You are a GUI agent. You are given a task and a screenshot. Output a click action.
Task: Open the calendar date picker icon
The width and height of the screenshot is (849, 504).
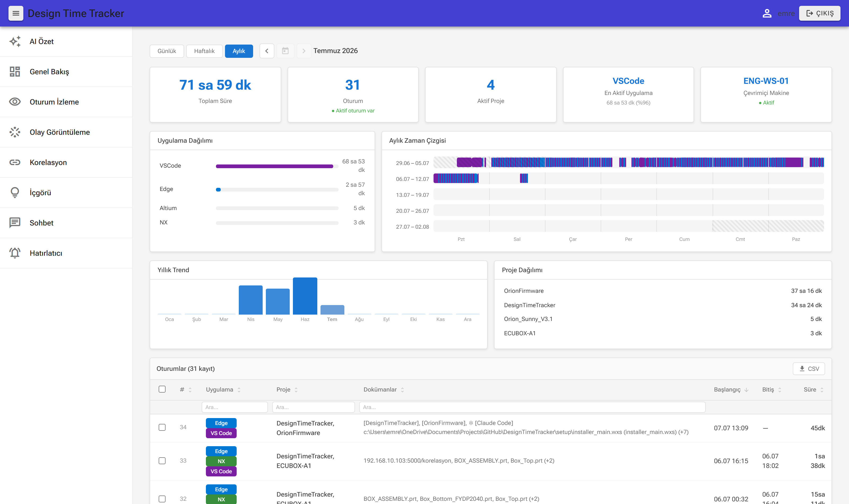pyautogui.click(x=285, y=51)
